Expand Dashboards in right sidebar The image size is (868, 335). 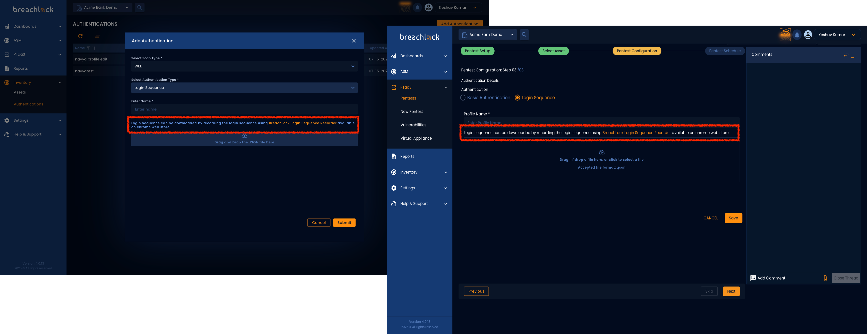pyautogui.click(x=445, y=56)
